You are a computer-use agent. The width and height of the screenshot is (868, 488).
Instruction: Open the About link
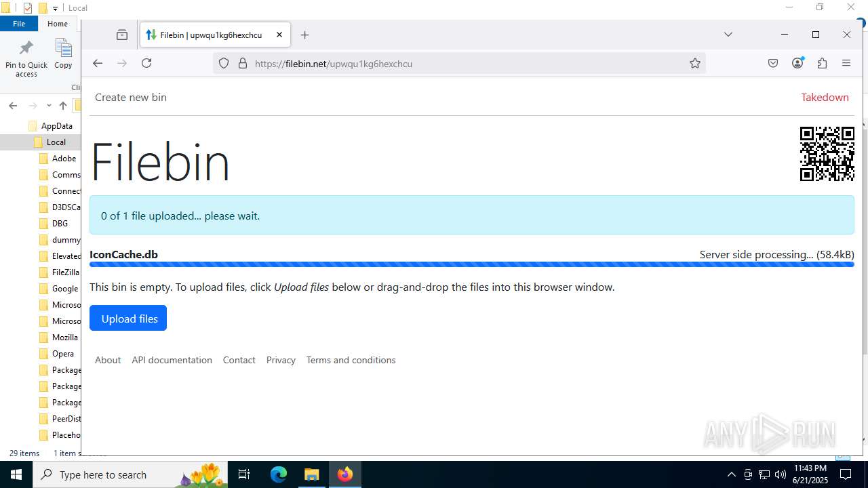point(108,360)
